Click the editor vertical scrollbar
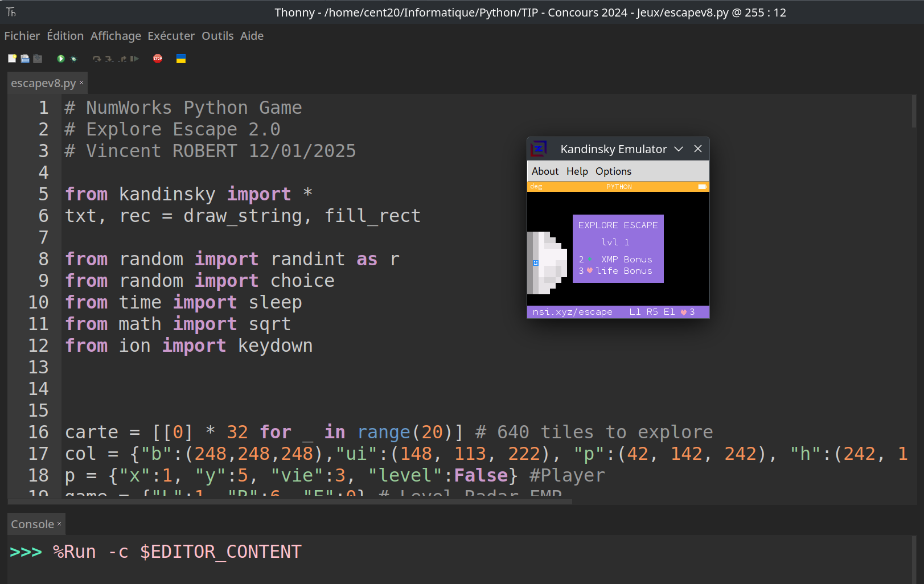The height and width of the screenshot is (584, 924). click(x=913, y=111)
